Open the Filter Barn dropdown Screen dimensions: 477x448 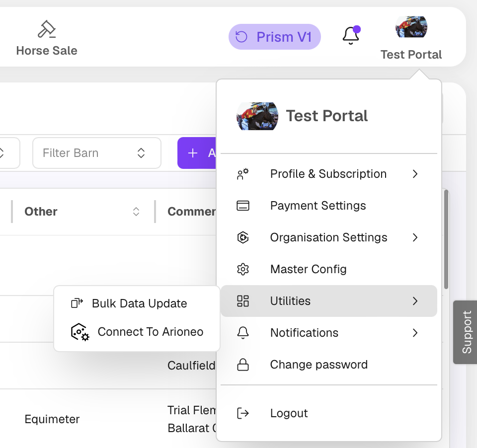(97, 152)
